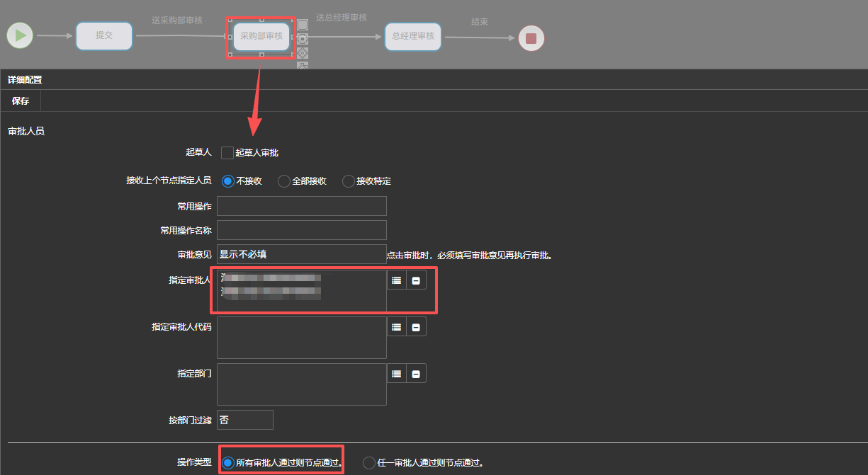Open the list picker for 指定部门
Screen dimensions: 868x475
coord(396,374)
